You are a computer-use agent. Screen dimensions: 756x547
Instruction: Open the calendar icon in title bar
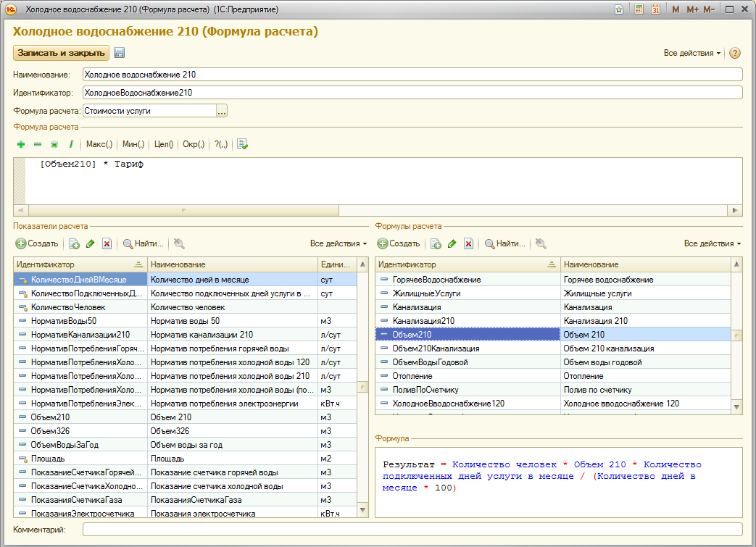click(655, 9)
